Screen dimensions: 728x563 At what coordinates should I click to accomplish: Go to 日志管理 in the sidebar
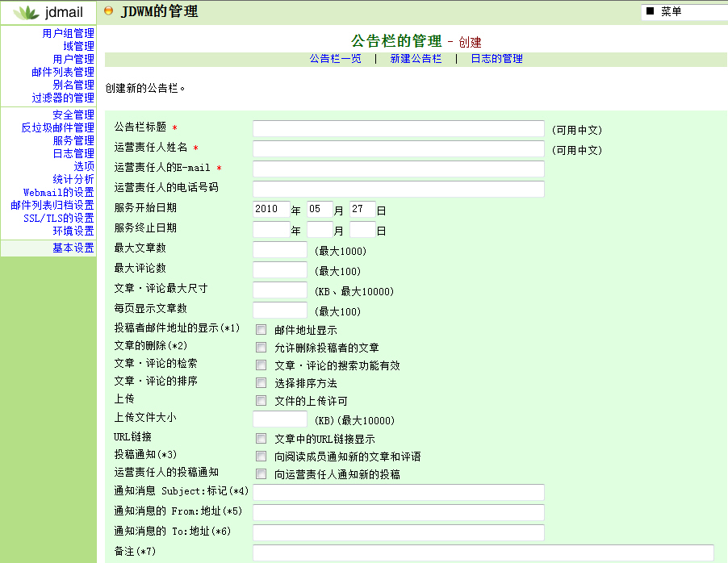pyautogui.click(x=73, y=153)
